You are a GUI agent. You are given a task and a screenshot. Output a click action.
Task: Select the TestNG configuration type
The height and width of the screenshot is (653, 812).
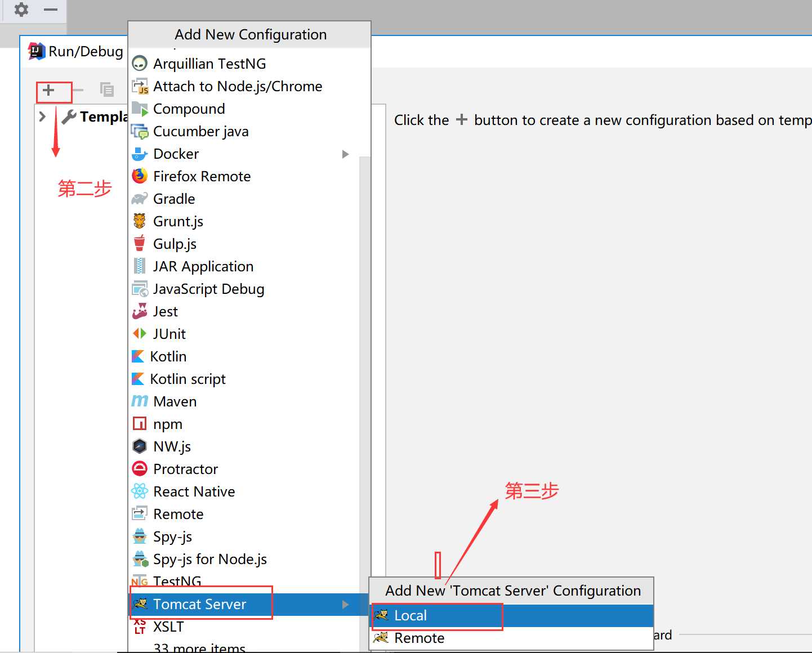[x=244, y=582]
